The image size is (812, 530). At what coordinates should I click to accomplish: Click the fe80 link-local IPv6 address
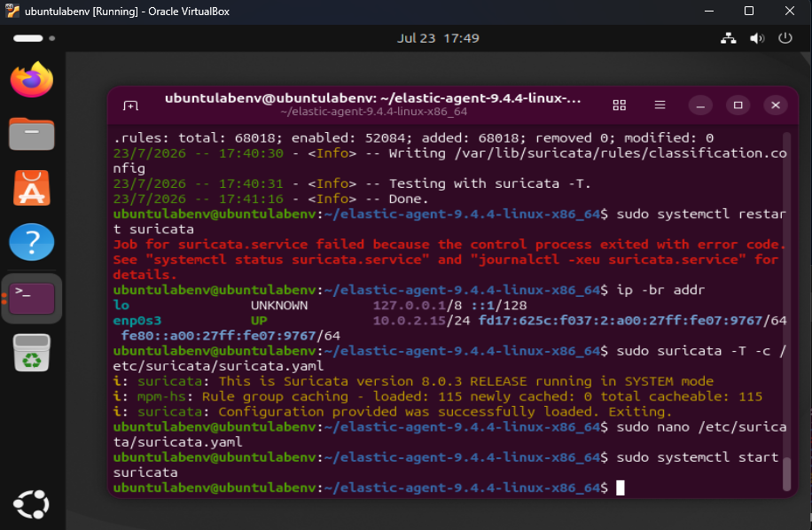point(230,336)
